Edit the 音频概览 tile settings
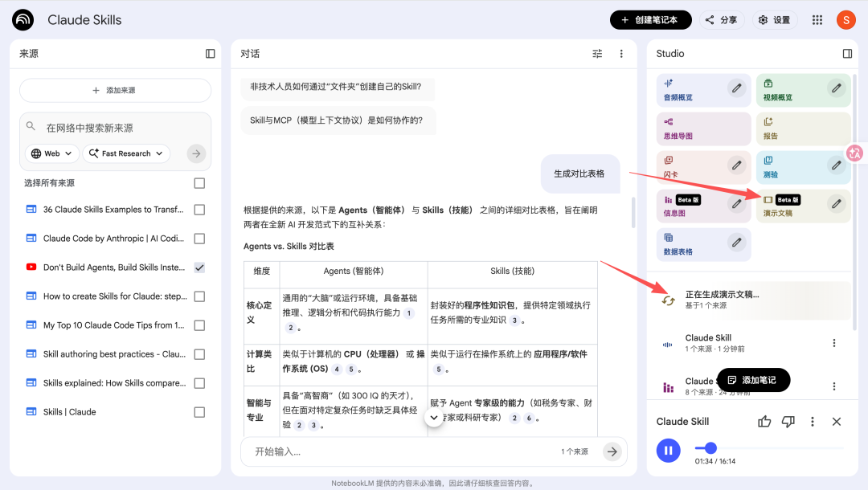Viewport: 868px width, 490px height. (736, 88)
